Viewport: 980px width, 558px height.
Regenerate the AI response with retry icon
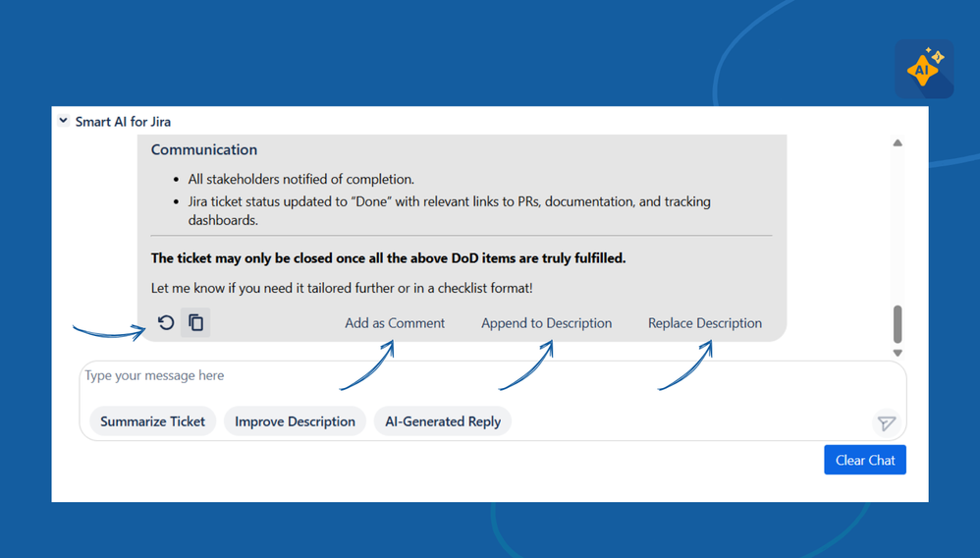[166, 323]
